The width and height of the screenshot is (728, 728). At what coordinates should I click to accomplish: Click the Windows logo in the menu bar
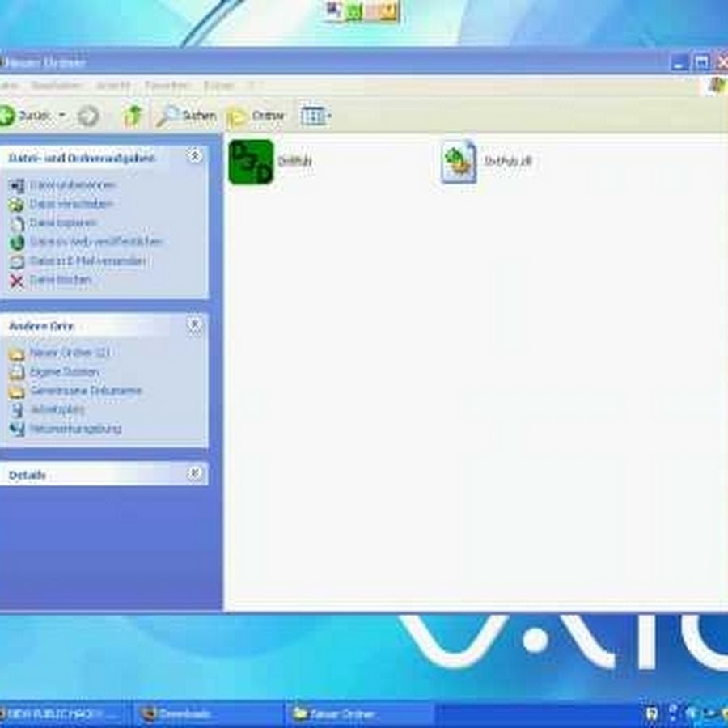tap(717, 86)
